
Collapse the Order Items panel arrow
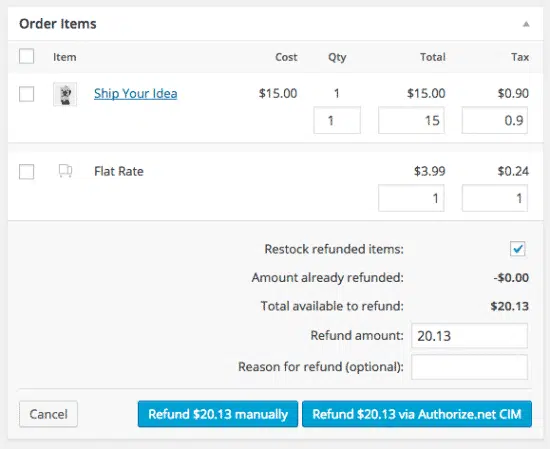pos(526,24)
